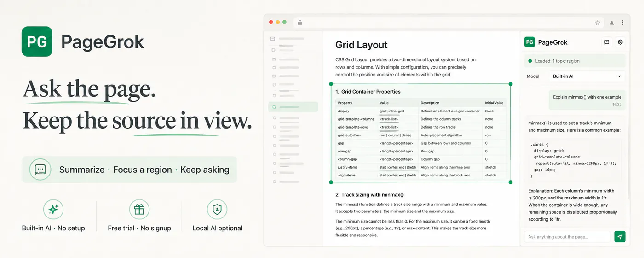Viewport: 644px width, 258px height.
Task: Click the Description column header
Action: tap(430, 103)
